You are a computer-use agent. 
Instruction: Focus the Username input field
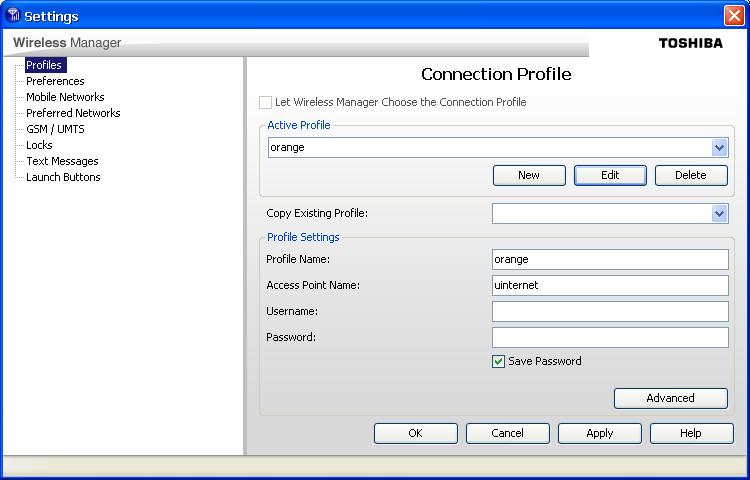pyautogui.click(x=610, y=311)
